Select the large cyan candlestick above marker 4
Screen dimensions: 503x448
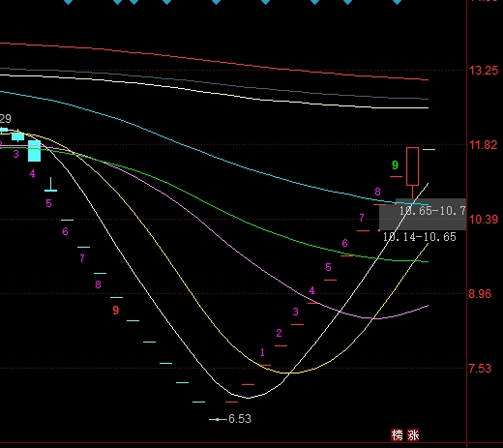click(x=35, y=151)
